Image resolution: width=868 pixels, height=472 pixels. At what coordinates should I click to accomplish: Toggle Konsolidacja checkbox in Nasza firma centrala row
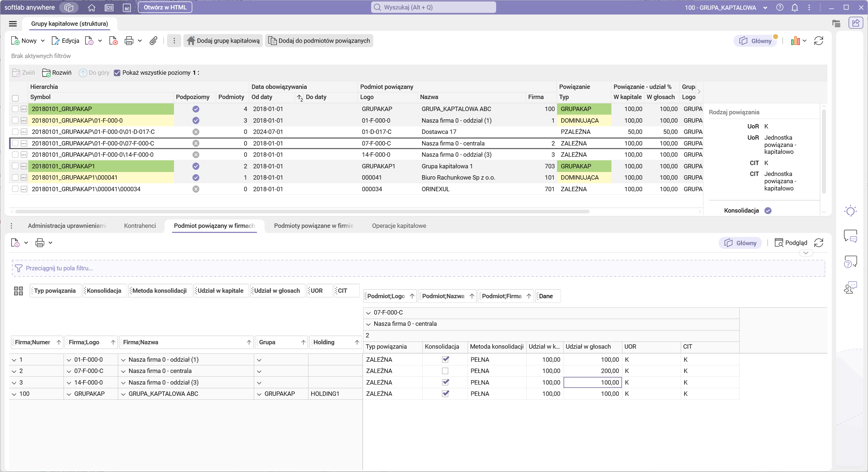coord(445,371)
